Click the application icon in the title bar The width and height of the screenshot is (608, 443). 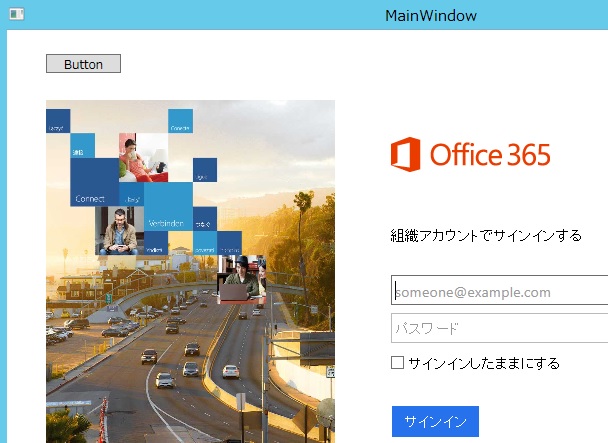click(x=17, y=14)
